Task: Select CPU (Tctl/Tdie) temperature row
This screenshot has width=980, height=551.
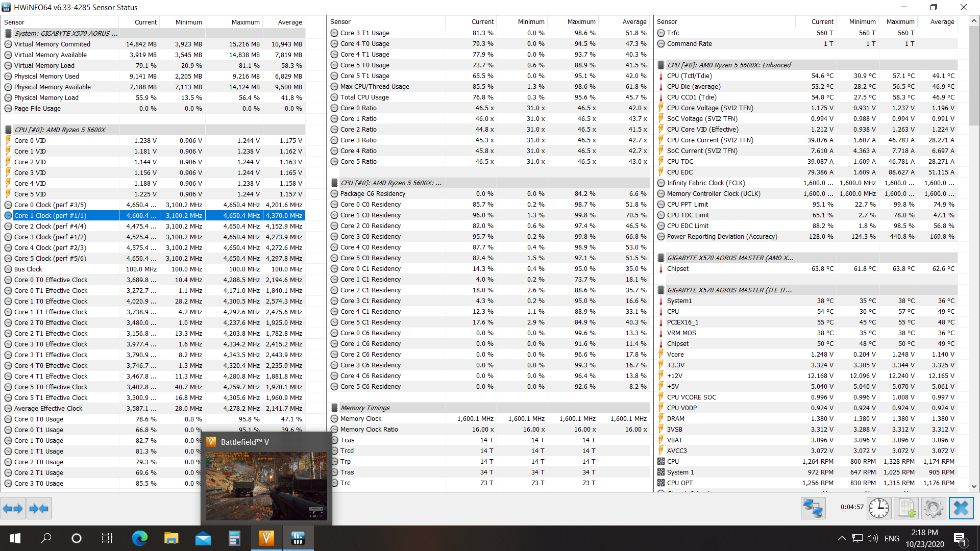Action: pos(806,76)
